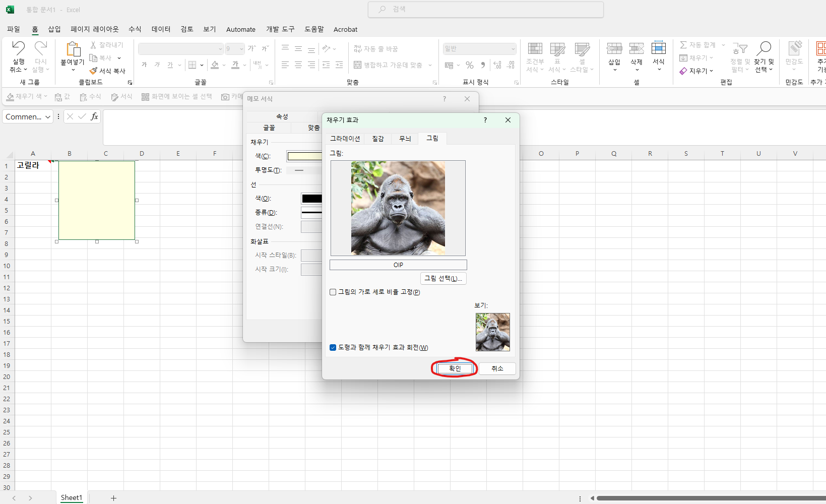Switch to the 무늬 tab in fill effects

pos(405,139)
